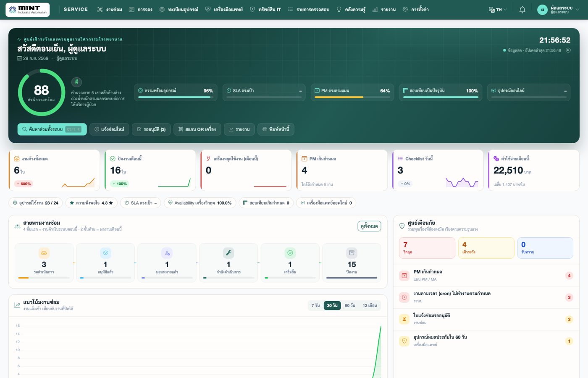Click the person icon in มอบหมายแล้ว stage

point(167,253)
